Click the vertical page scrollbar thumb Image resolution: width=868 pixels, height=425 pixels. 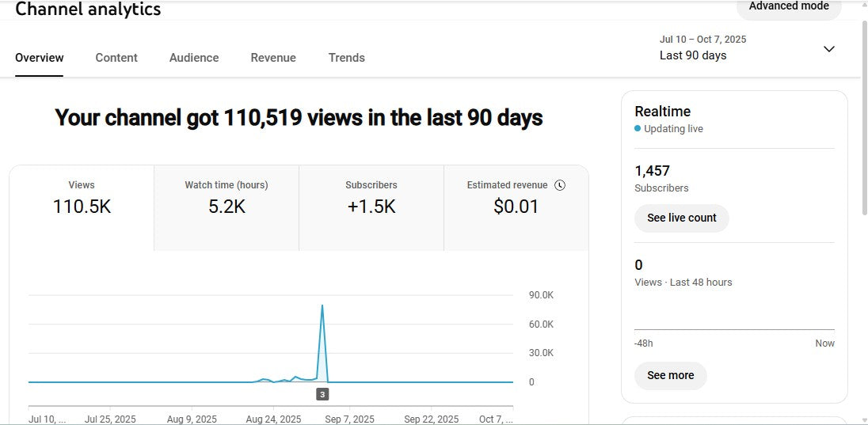coord(863,119)
